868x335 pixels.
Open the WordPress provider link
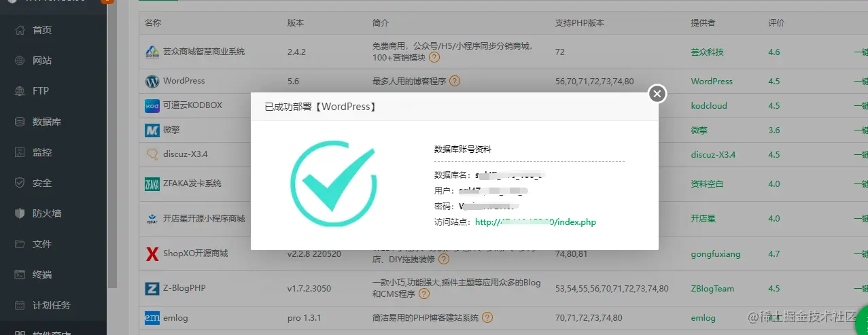712,81
